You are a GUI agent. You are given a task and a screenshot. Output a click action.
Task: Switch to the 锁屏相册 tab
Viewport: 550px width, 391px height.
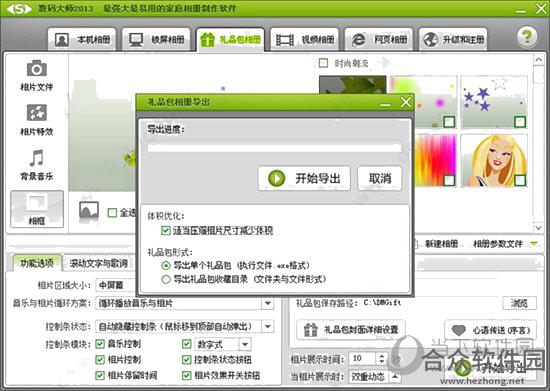click(156, 40)
